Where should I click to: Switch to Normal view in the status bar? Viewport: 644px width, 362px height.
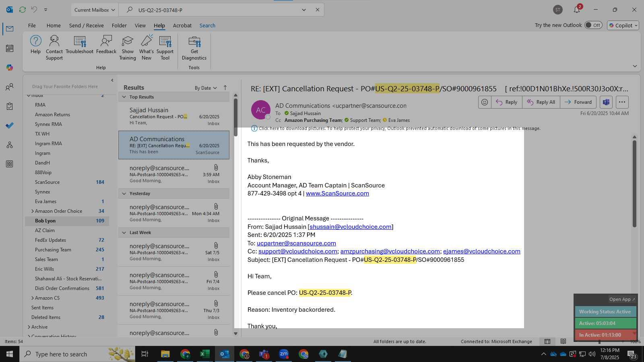click(547, 341)
